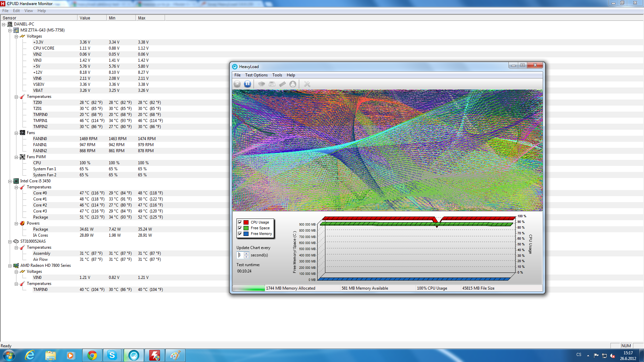The image size is (644, 362).
Task: Switch to Skype in taskbar
Action: pyautogui.click(x=112, y=355)
